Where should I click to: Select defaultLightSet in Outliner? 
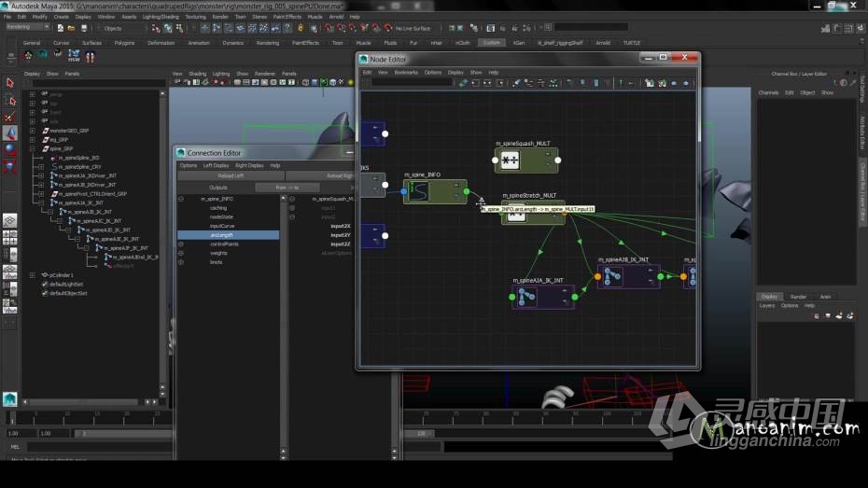tap(66, 285)
